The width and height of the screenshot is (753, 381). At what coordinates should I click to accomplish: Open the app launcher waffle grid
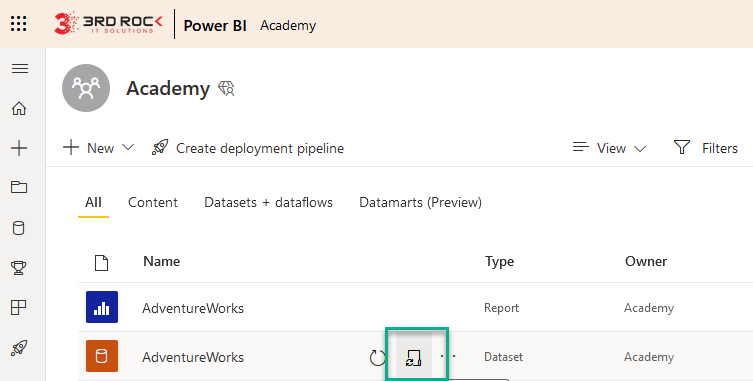click(19, 24)
